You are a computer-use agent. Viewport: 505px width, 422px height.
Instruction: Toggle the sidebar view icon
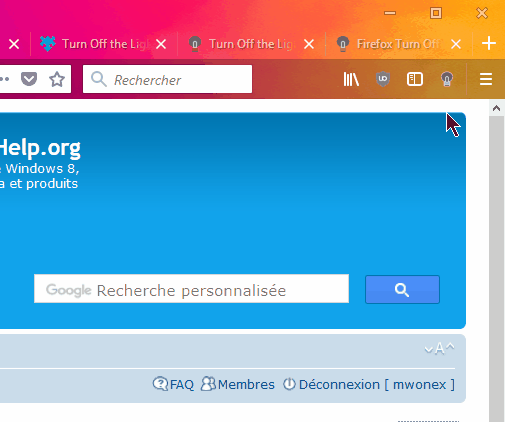(x=415, y=79)
